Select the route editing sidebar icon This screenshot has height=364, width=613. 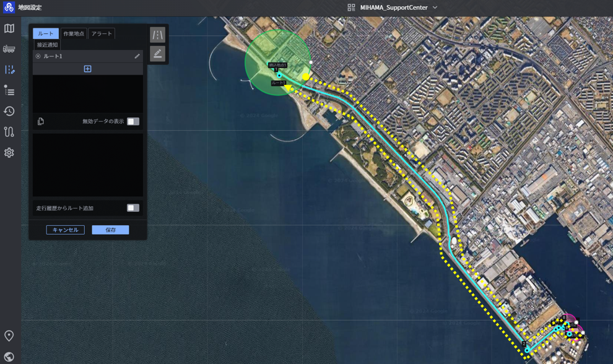9,69
